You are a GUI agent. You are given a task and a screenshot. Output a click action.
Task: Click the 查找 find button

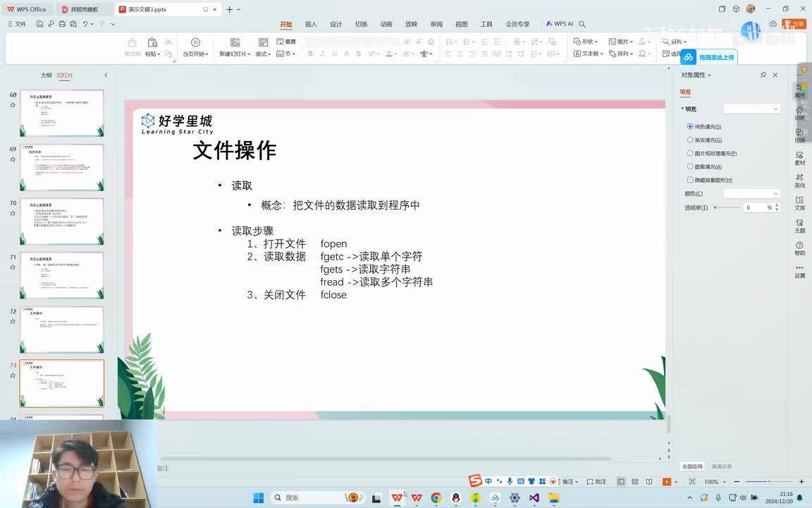point(675,42)
